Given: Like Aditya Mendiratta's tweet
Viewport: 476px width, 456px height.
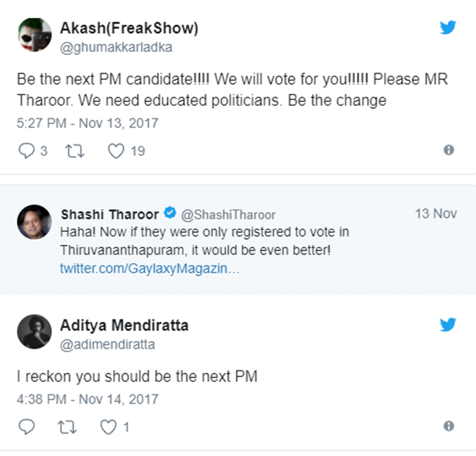Looking at the screenshot, I should (x=108, y=427).
